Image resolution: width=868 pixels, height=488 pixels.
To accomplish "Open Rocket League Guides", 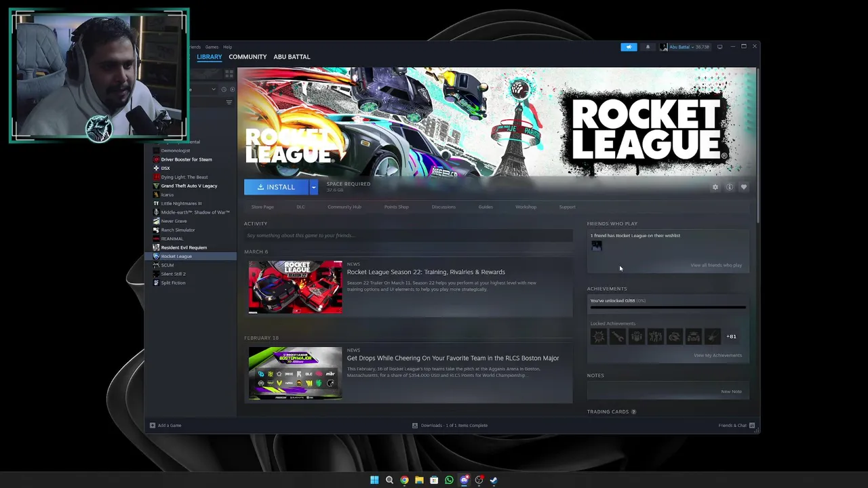I will click(x=486, y=207).
